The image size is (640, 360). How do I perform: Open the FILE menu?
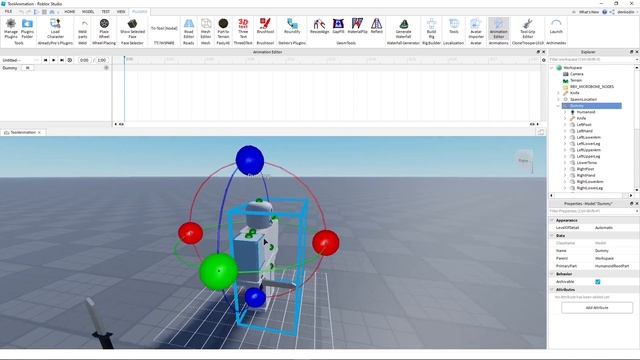[x=8, y=12]
